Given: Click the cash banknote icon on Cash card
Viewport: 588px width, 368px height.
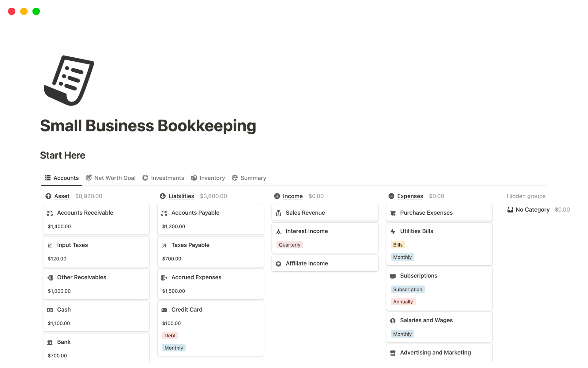Looking at the screenshot, I should coord(50,310).
